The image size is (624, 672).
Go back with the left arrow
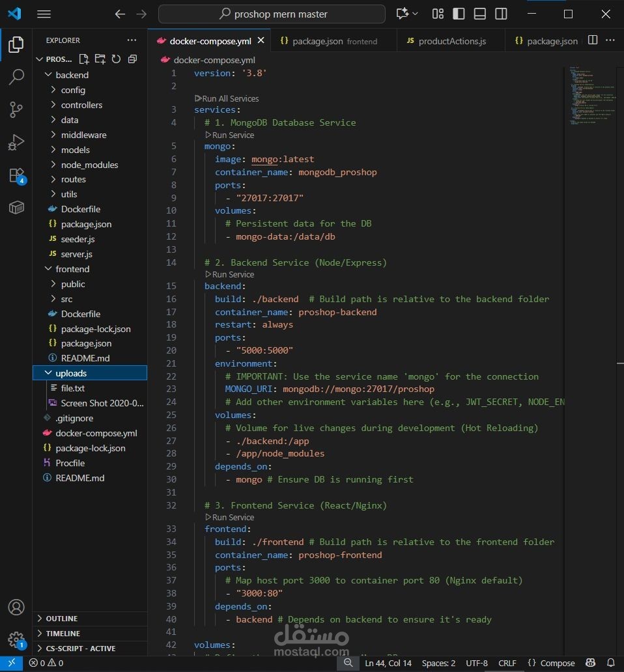[120, 14]
